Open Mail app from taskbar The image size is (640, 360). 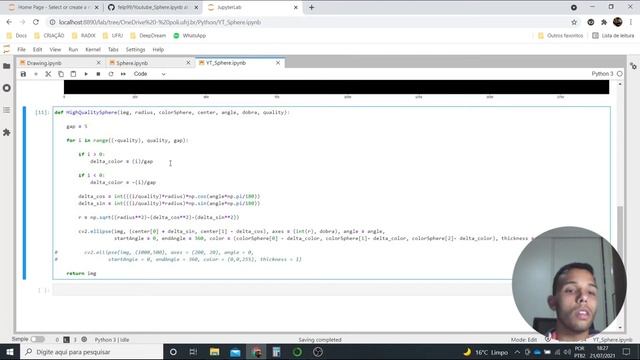coord(235,352)
